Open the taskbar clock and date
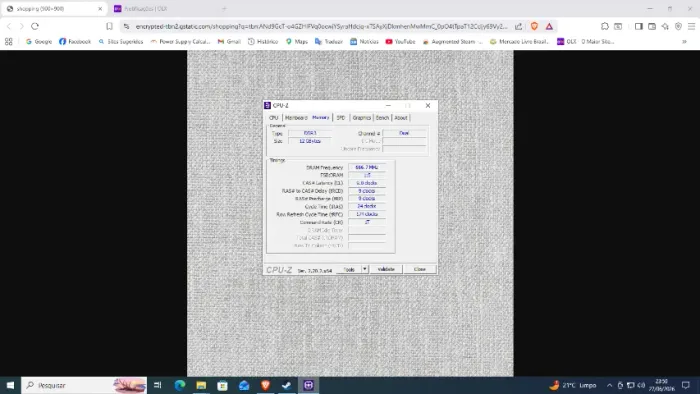700x394 pixels. click(x=662, y=385)
